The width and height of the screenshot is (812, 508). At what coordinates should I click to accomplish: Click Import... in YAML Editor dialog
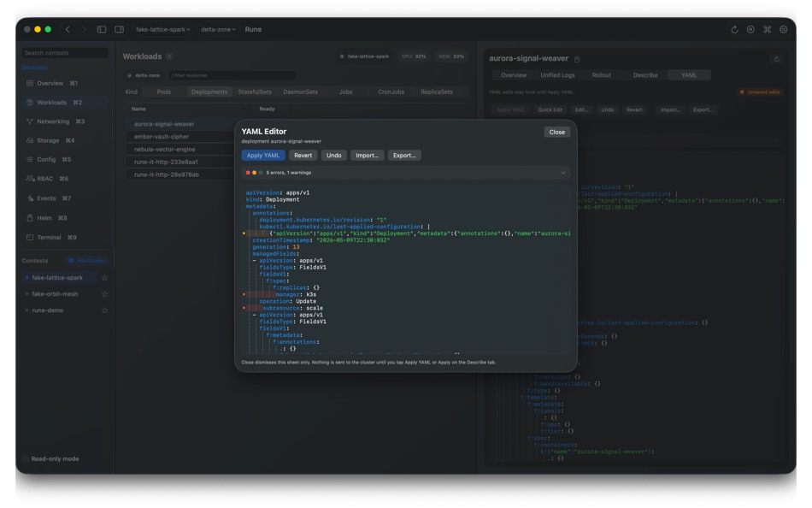(x=368, y=156)
